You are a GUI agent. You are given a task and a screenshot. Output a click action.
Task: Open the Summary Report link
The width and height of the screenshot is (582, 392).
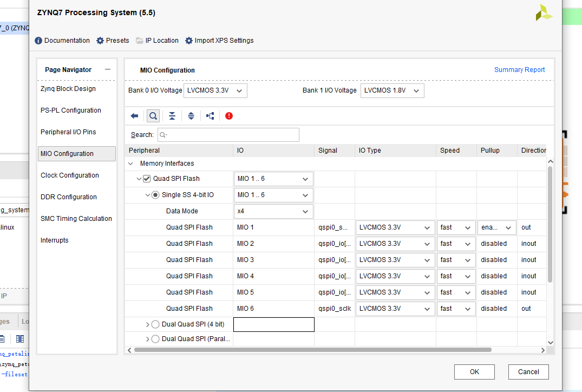(x=519, y=70)
